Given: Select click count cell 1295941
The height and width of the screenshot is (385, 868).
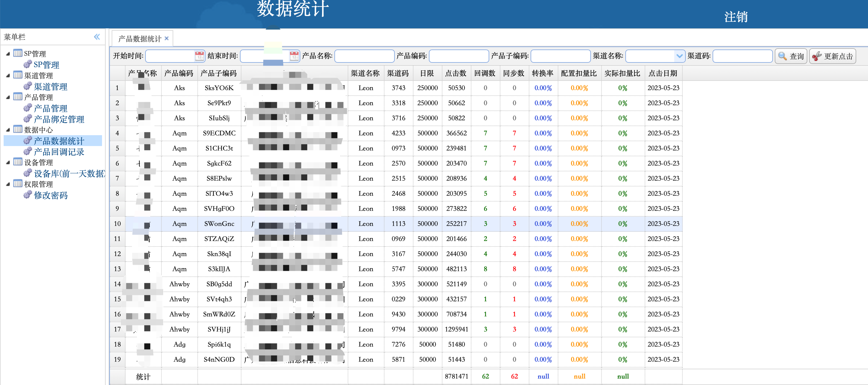Looking at the screenshot, I should 456,329.
